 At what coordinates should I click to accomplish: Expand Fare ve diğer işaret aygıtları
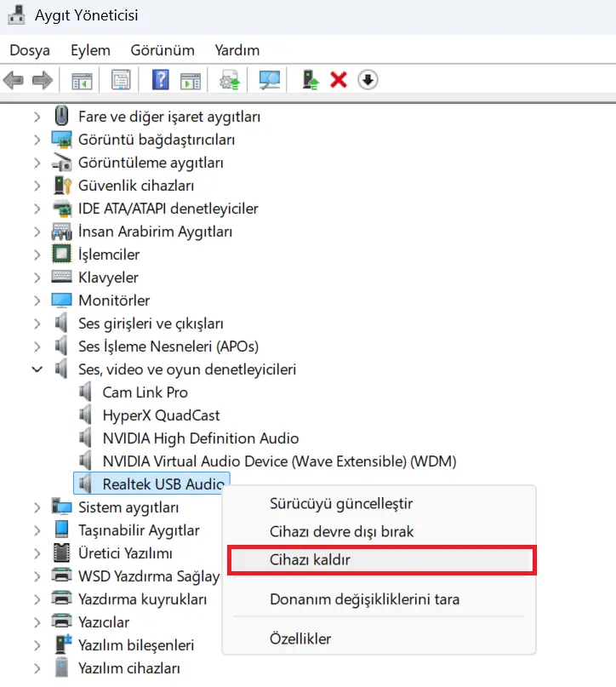(37, 117)
